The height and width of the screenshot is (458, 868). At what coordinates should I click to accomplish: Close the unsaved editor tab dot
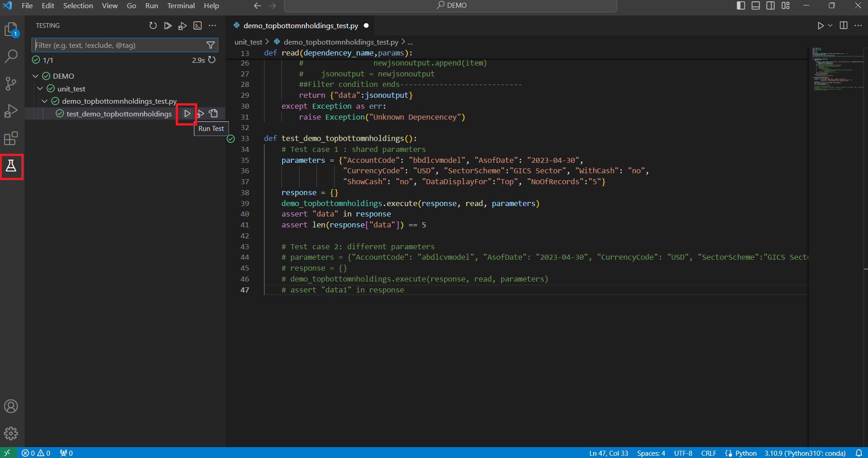pos(366,25)
